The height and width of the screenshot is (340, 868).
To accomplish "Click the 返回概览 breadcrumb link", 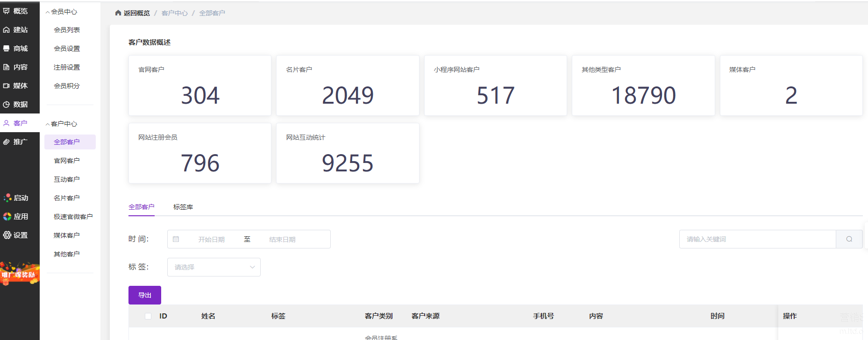I will [x=136, y=13].
